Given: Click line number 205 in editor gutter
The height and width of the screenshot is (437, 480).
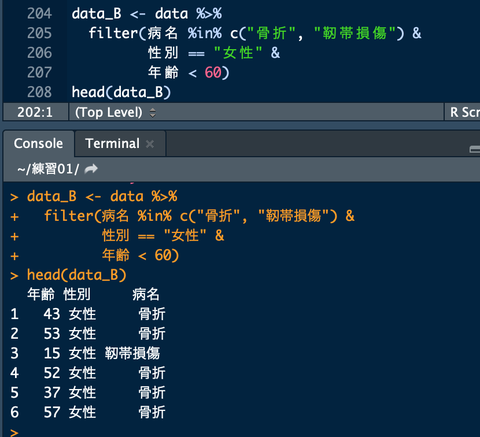Looking at the screenshot, I should pos(39,33).
